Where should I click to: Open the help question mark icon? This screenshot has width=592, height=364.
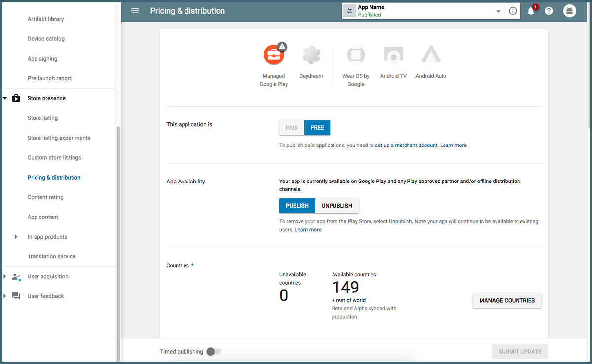click(549, 11)
